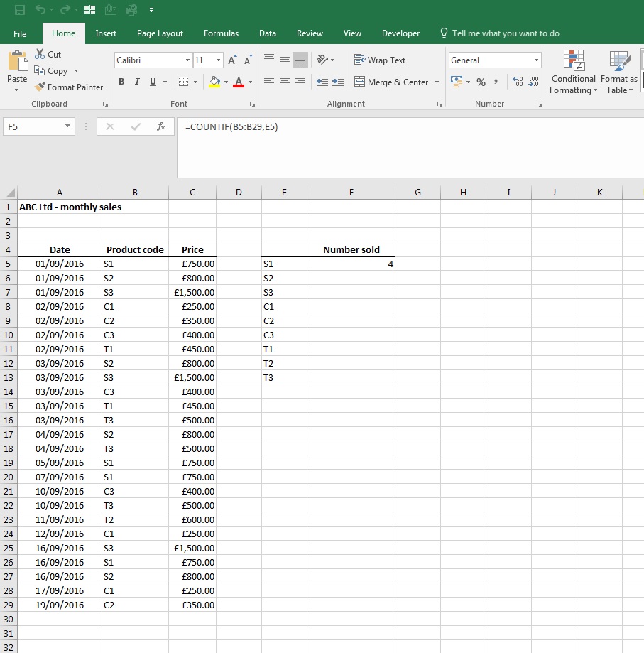
Task: Toggle Bottom Align button
Action: point(300,60)
